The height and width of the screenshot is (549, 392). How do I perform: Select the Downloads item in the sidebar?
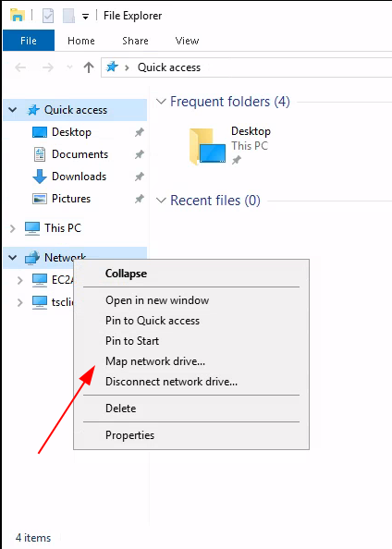pos(79,177)
